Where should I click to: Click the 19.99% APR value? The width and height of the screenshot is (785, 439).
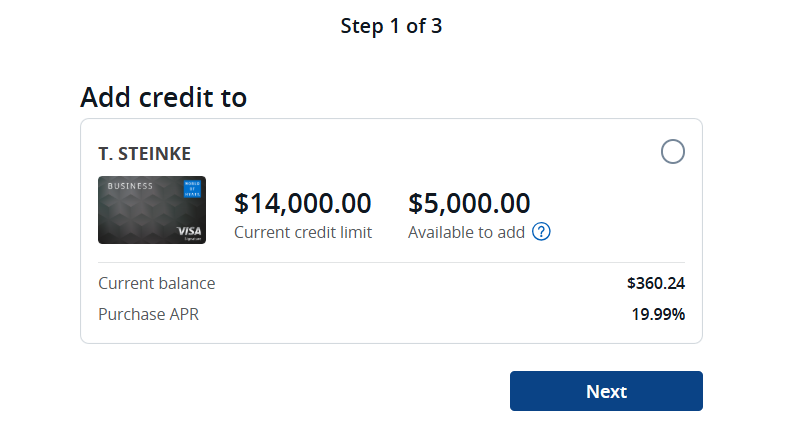[x=658, y=314]
